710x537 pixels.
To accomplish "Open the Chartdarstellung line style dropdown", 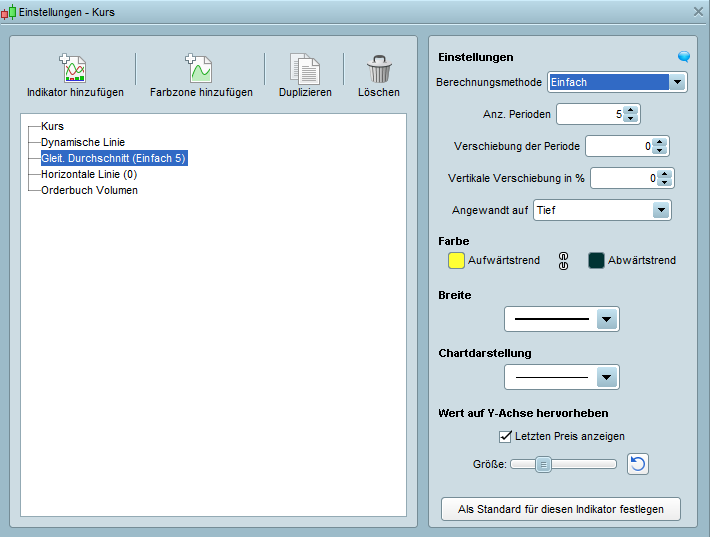I will pos(607,377).
